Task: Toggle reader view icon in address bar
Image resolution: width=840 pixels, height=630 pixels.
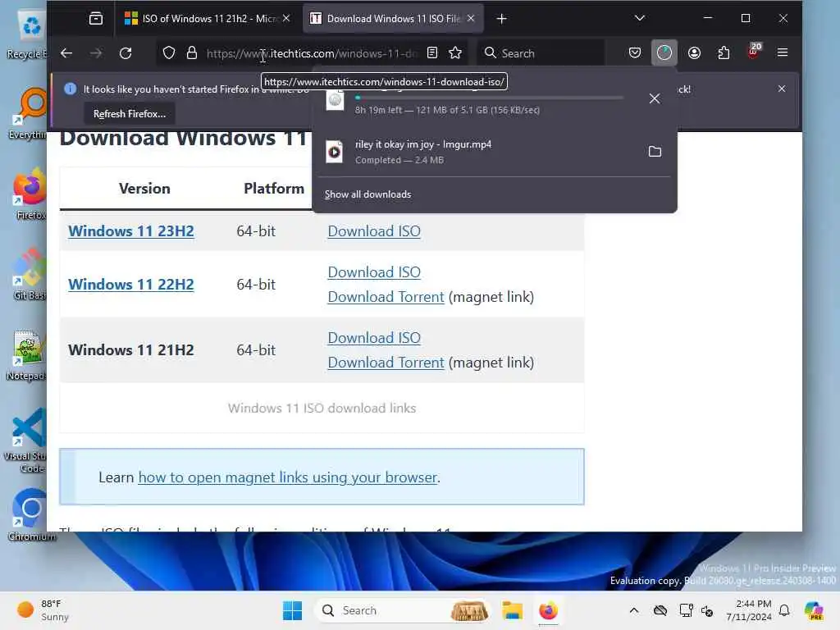Action: pos(431,53)
